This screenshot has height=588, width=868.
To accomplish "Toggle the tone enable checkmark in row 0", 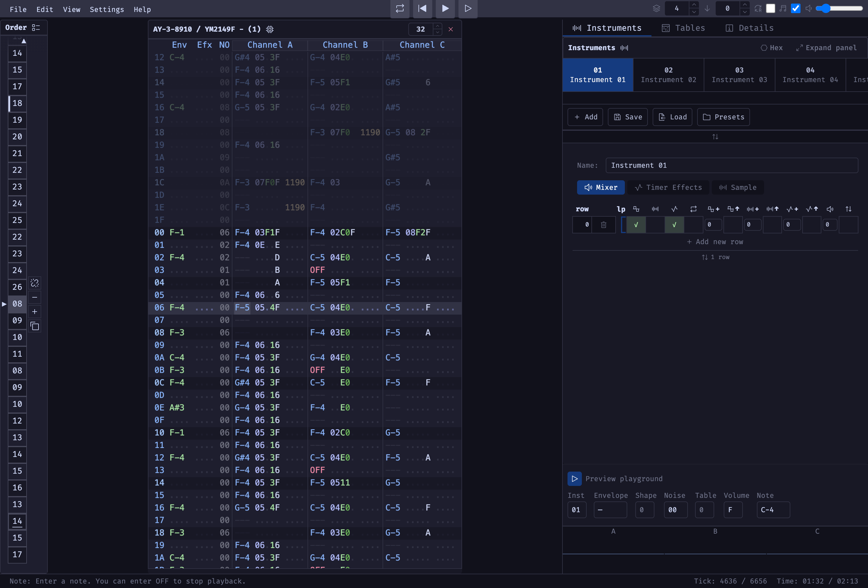I will 636,225.
